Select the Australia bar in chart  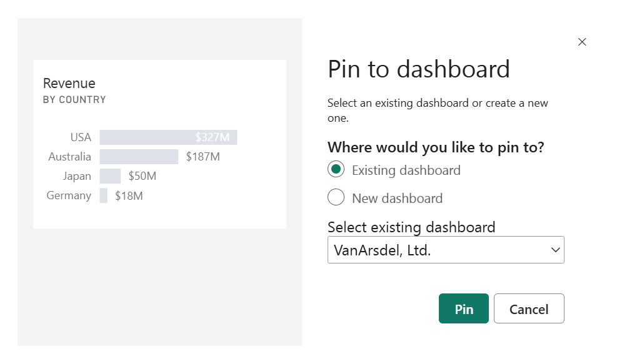[139, 157]
